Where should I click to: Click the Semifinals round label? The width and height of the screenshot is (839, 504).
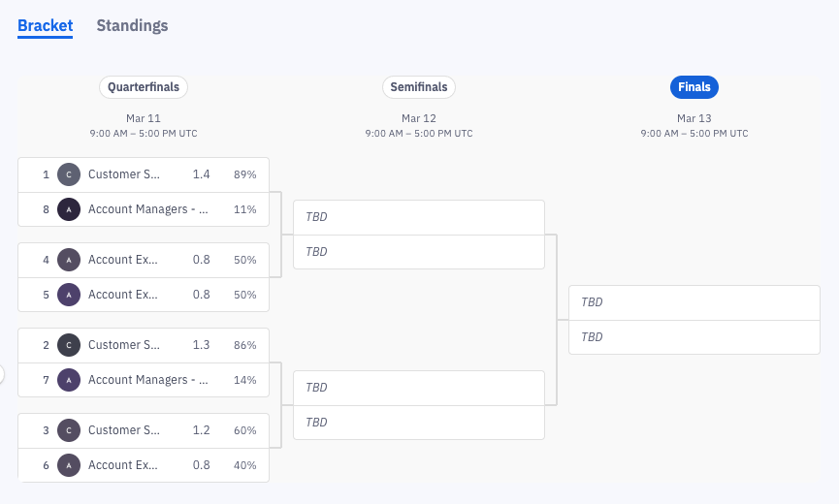pyautogui.click(x=419, y=87)
